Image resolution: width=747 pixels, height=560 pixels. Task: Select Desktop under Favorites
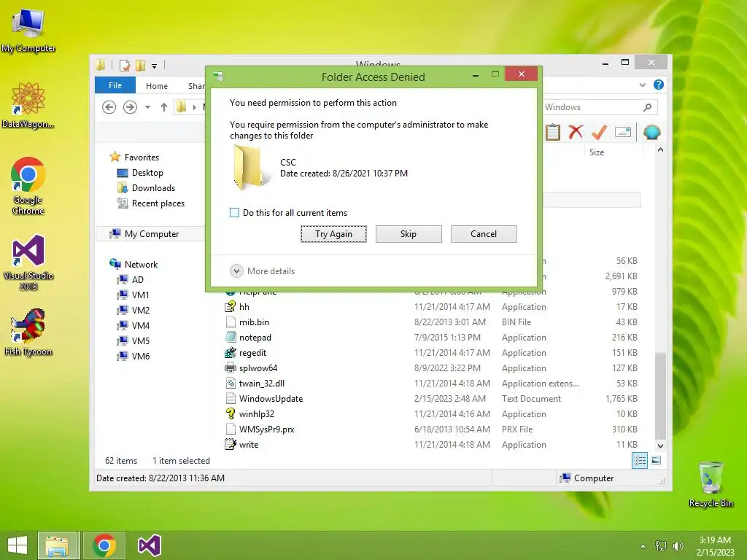147,172
